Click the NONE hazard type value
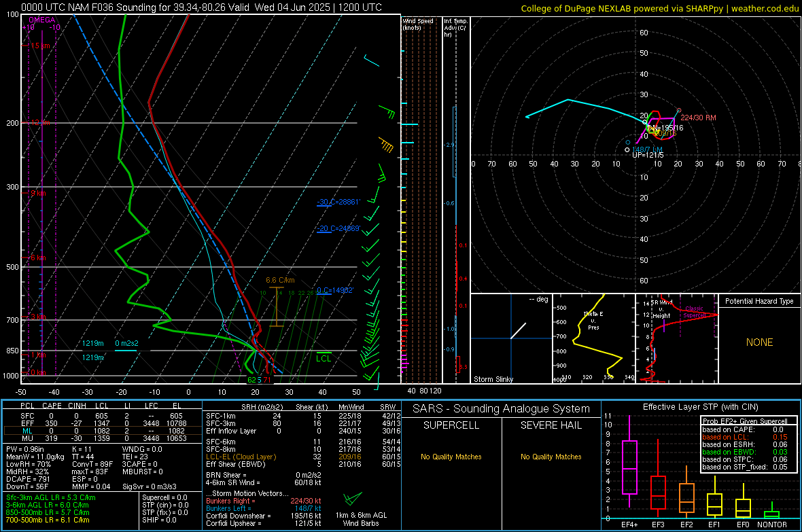802x532 pixels. 759,342
